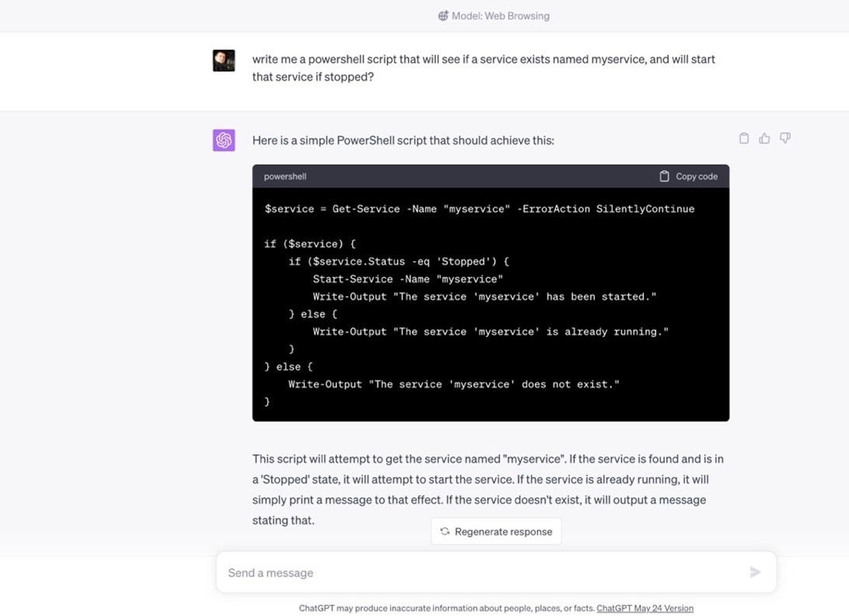Click the Get-Service line in the code

[x=480, y=208]
